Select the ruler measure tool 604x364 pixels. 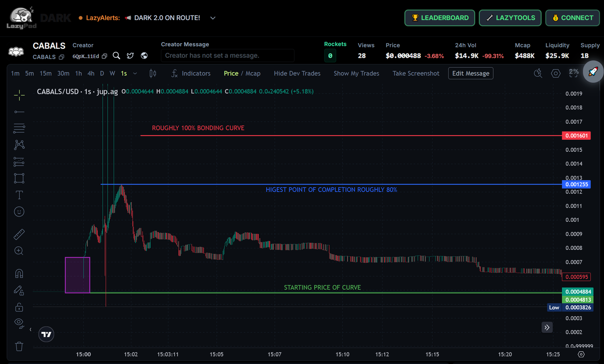(x=19, y=234)
